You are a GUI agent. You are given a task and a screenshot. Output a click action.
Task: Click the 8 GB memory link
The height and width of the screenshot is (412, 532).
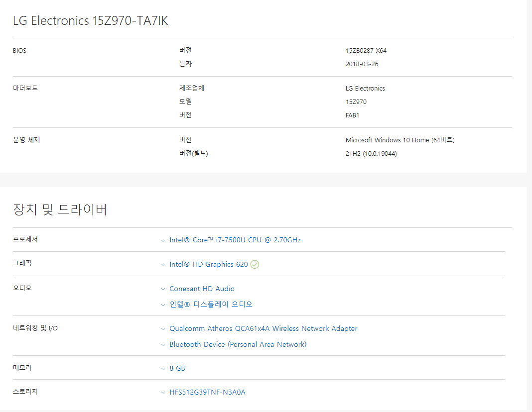[177, 368]
